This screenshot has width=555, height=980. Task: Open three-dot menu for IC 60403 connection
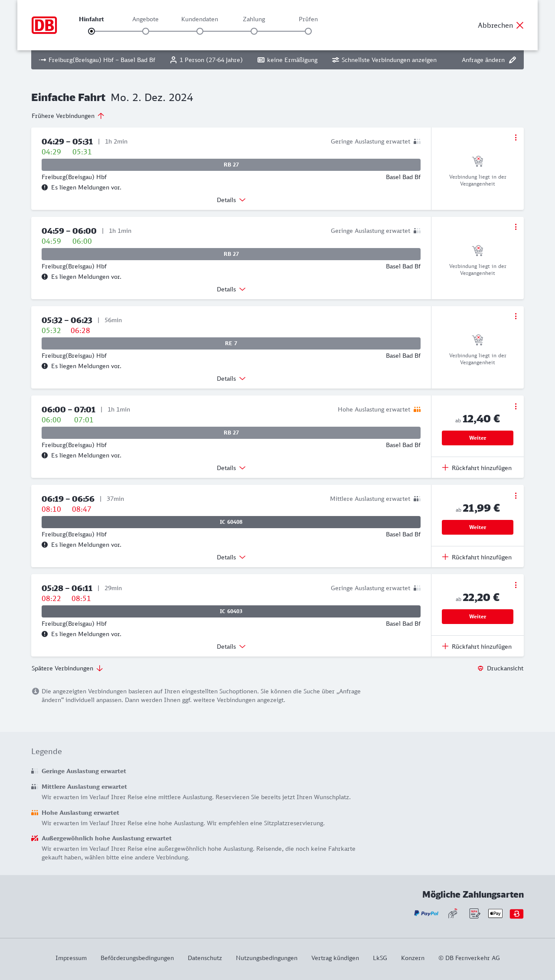tap(516, 585)
